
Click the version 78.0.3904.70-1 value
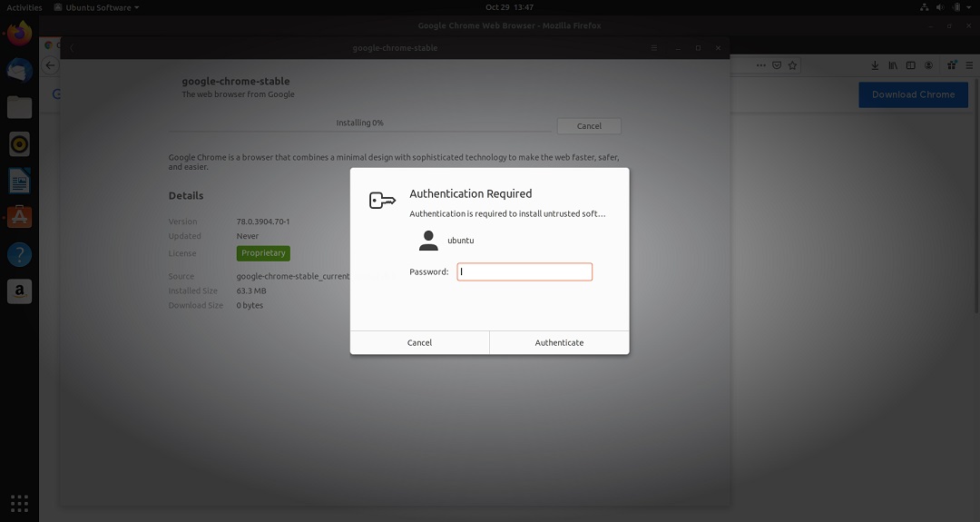263,222
